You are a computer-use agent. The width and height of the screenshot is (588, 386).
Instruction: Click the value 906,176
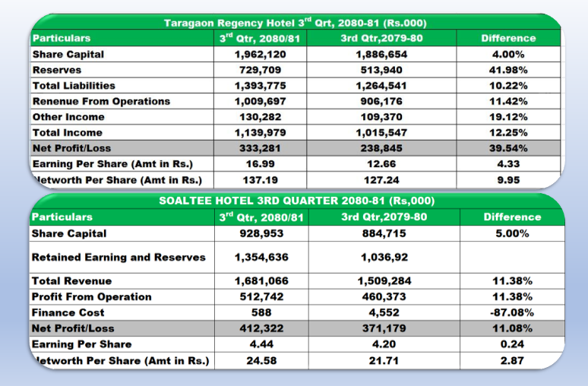click(x=381, y=102)
